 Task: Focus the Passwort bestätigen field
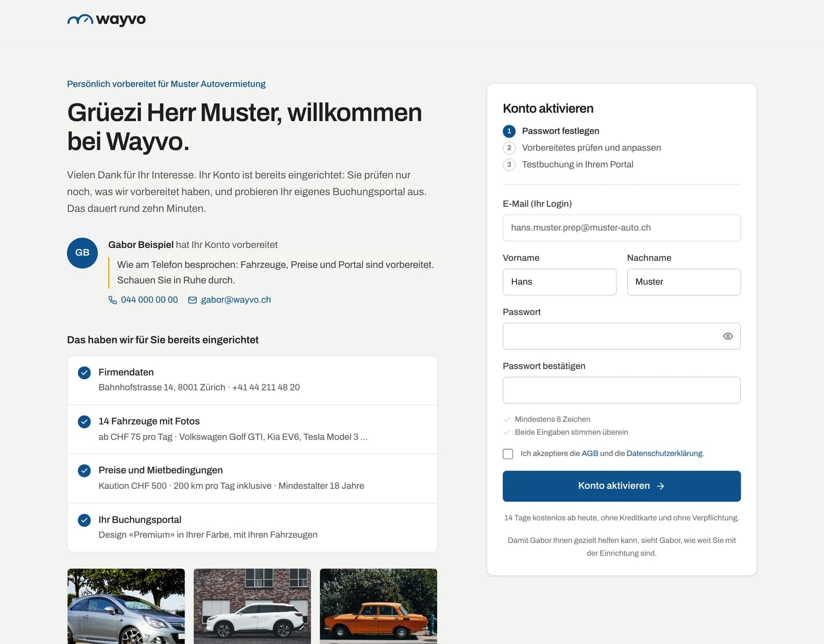click(622, 390)
